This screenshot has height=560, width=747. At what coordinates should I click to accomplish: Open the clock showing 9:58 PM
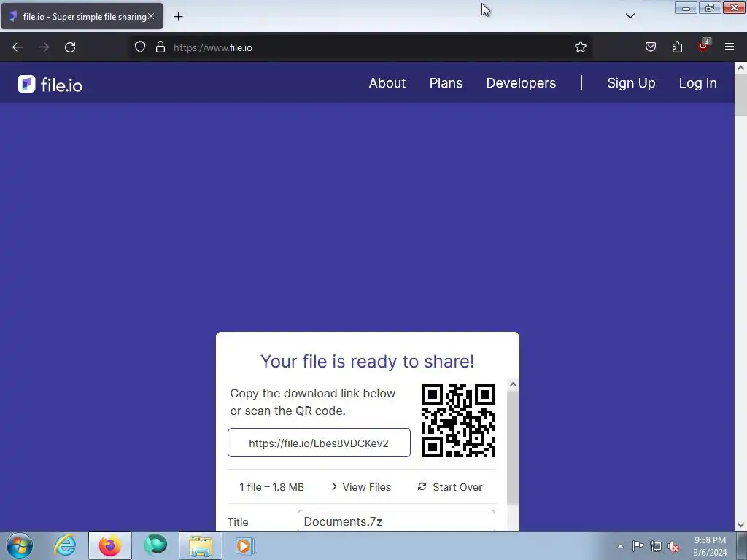(x=710, y=546)
